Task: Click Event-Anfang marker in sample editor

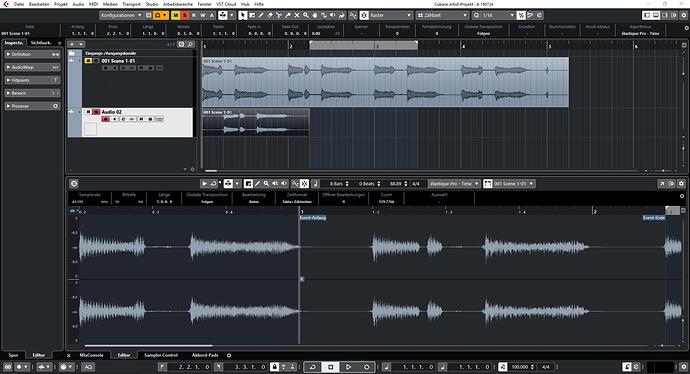Action: click(313, 218)
